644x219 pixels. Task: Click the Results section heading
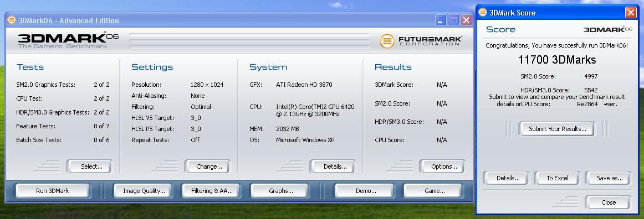click(x=393, y=67)
